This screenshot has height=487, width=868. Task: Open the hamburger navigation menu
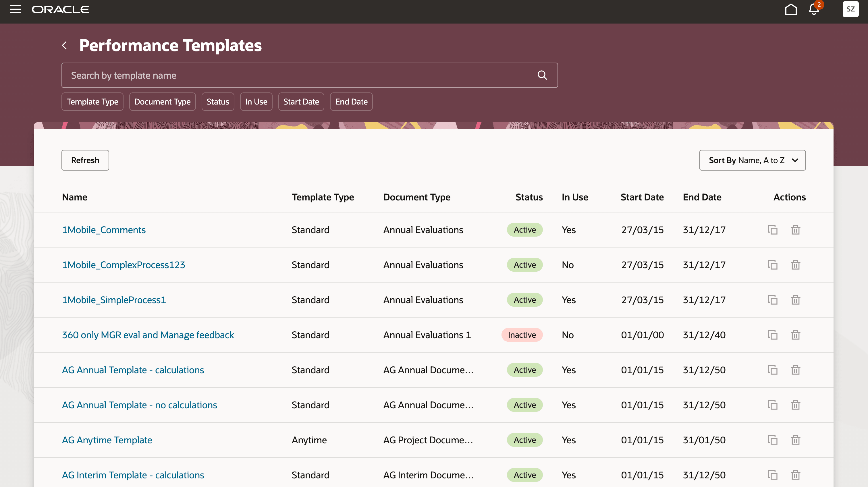pos(15,9)
